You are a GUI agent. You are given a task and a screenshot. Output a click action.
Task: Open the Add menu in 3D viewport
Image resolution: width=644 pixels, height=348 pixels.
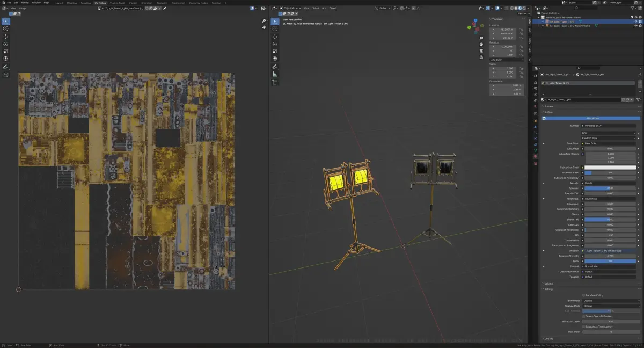pos(324,8)
